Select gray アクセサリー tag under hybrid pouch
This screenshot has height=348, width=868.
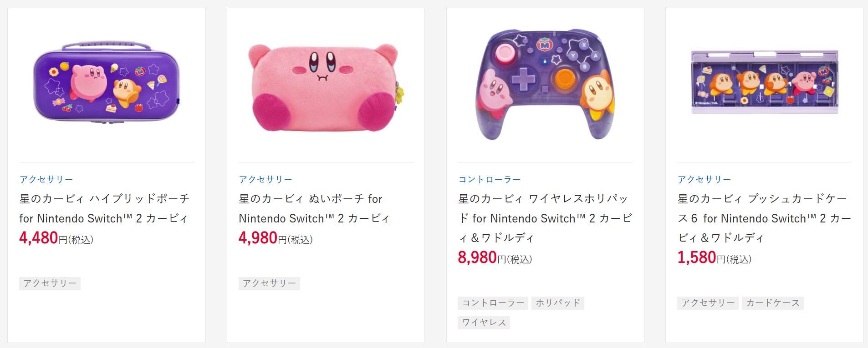pos(50,283)
